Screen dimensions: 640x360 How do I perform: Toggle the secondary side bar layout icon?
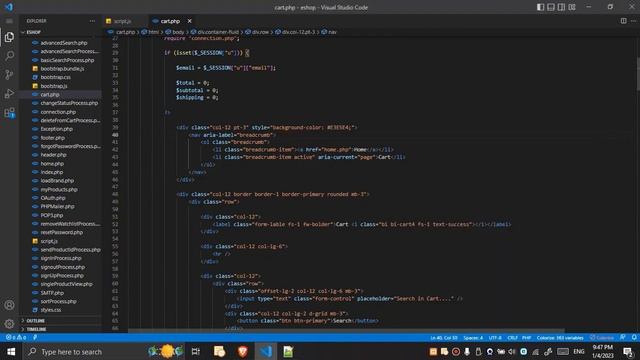(x=562, y=7)
